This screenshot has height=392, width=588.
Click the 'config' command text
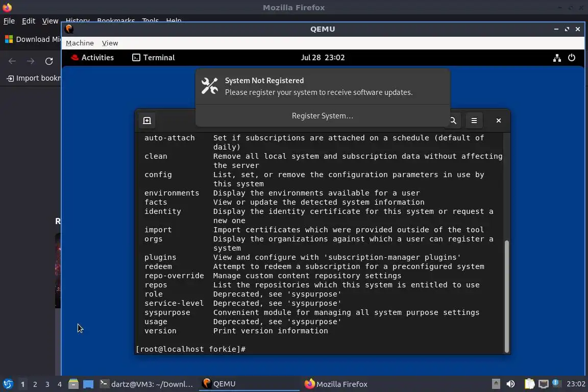coord(158,175)
